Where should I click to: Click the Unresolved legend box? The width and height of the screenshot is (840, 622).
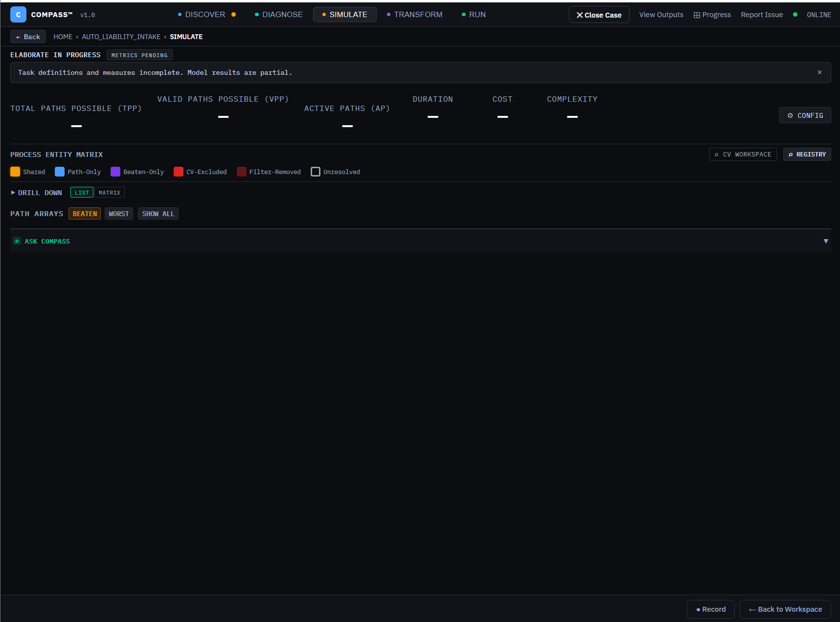[316, 172]
